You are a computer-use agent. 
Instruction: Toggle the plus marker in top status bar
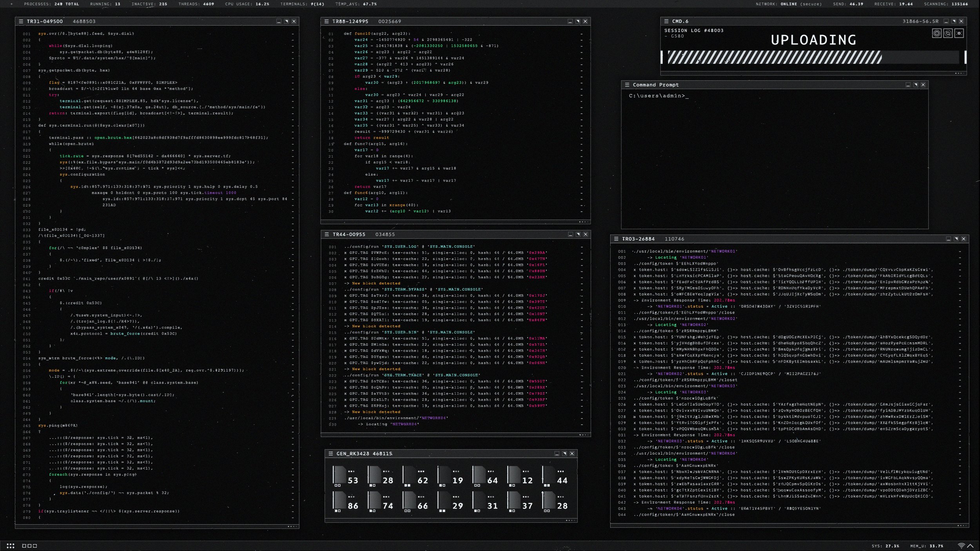click(11, 4)
